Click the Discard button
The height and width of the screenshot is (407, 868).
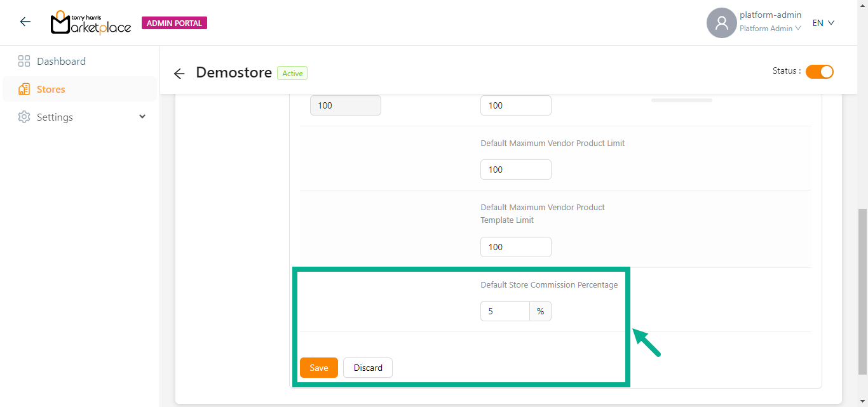[x=368, y=368]
